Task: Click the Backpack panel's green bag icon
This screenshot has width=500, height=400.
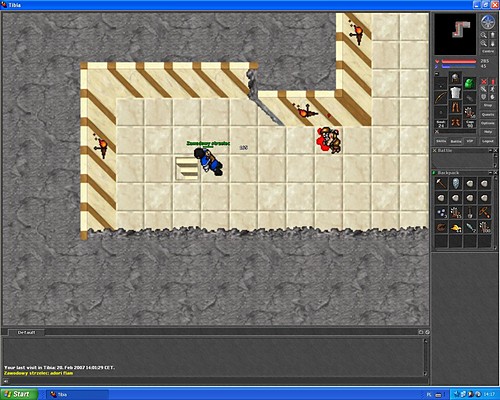Action: click(434, 173)
